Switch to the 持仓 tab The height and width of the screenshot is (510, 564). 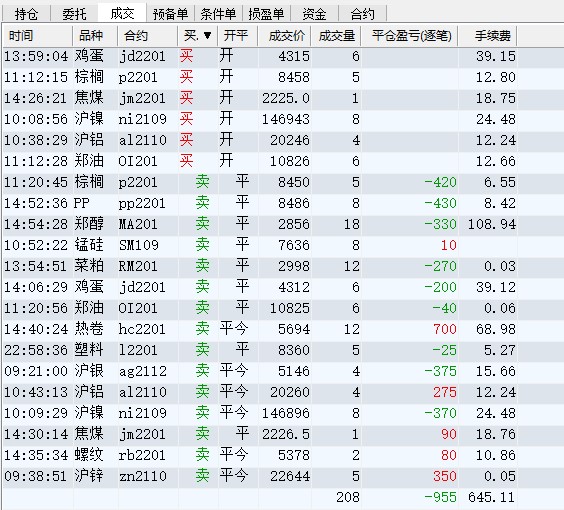[26, 14]
